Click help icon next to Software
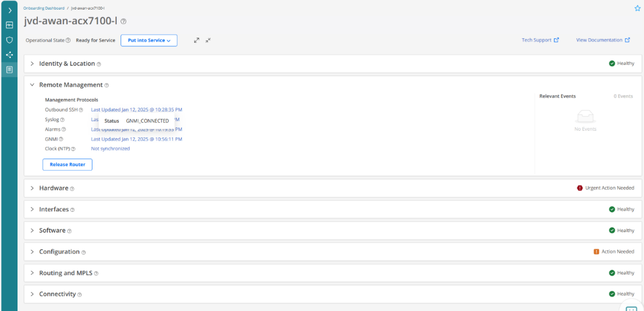Viewport: 644px width, 311px height. [x=69, y=231]
